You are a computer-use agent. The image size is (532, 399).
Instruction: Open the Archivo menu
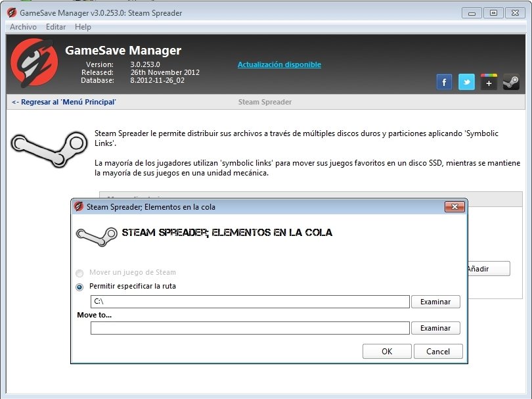23,27
